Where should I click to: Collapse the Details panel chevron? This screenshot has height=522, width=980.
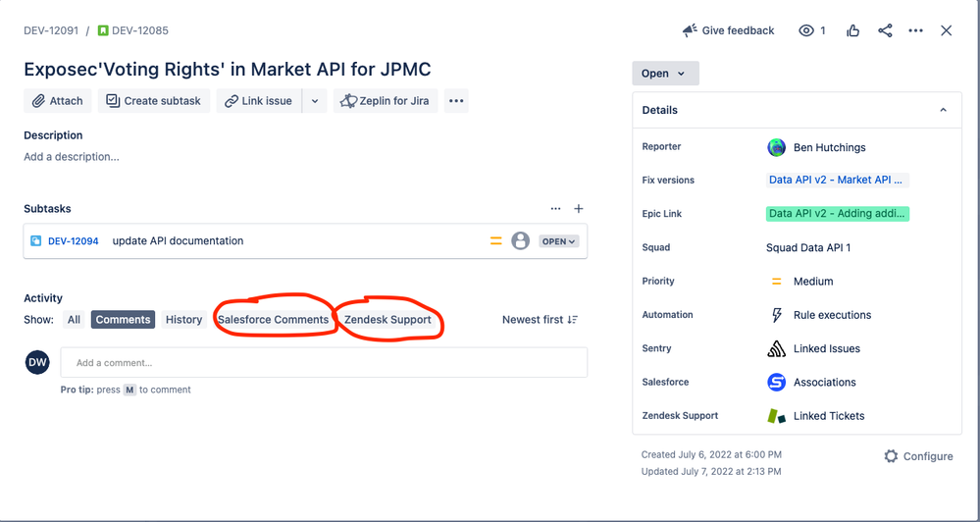tap(943, 110)
